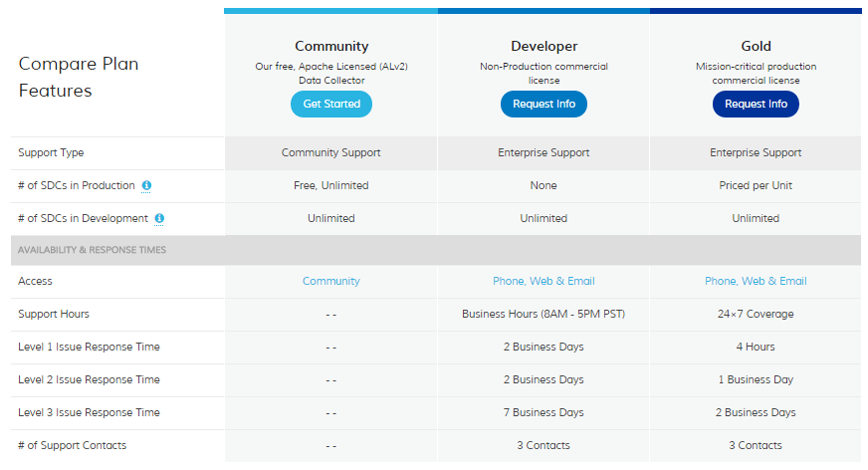Select the Gold plan heading
Image resolution: width=868 pixels, height=470 pixels.
coord(756,46)
